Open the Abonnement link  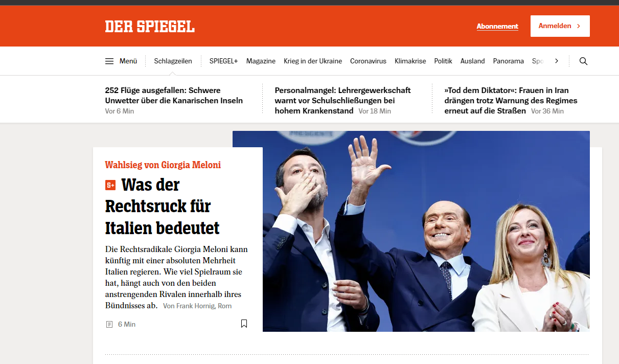pos(497,26)
